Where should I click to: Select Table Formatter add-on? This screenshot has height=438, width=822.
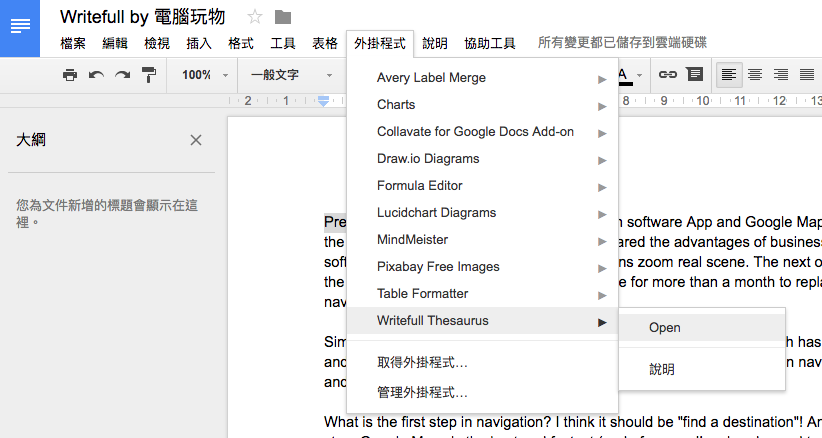pos(482,293)
